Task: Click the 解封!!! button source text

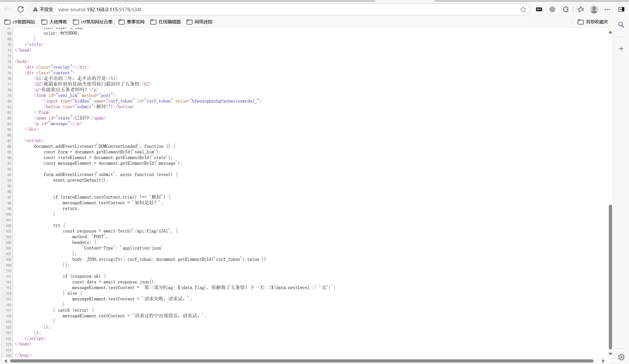Action: coord(104,107)
